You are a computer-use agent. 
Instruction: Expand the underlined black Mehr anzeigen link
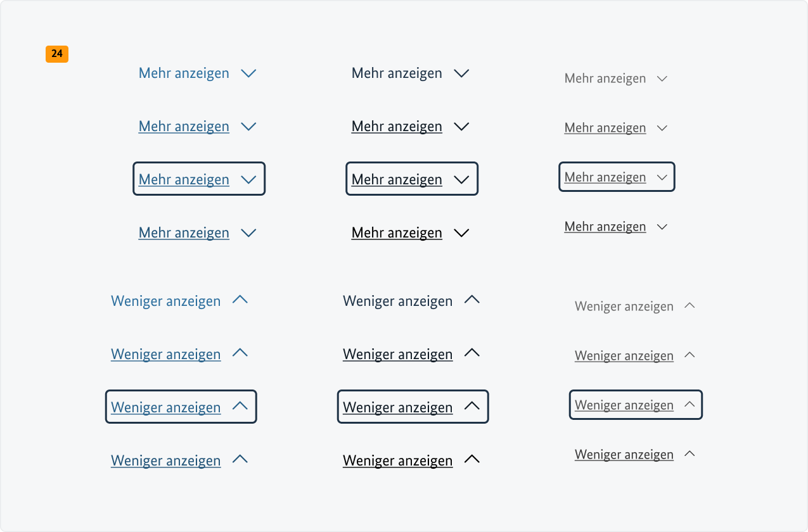pyautogui.click(x=397, y=126)
